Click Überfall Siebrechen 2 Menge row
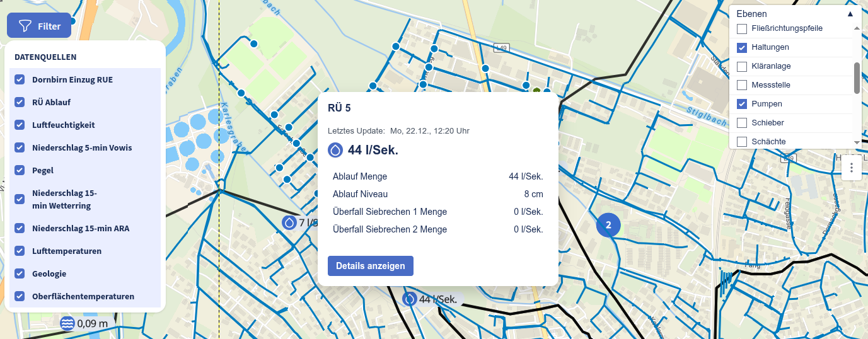This screenshot has height=339, width=868. point(438,229)
